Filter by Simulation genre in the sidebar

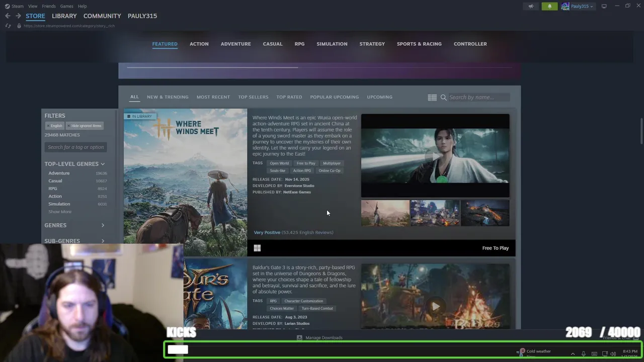coord(77,204)
